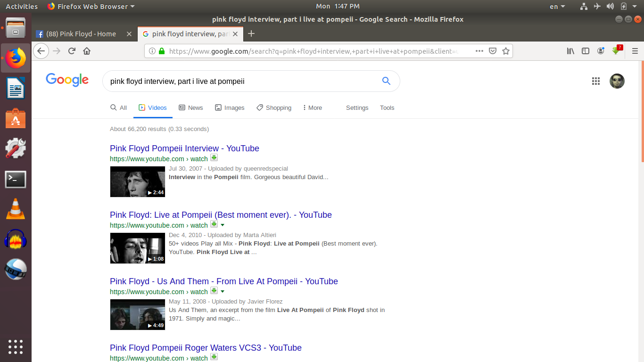Open the Google account avatar menu
The image size is (644, 362).
pos(617,81)
